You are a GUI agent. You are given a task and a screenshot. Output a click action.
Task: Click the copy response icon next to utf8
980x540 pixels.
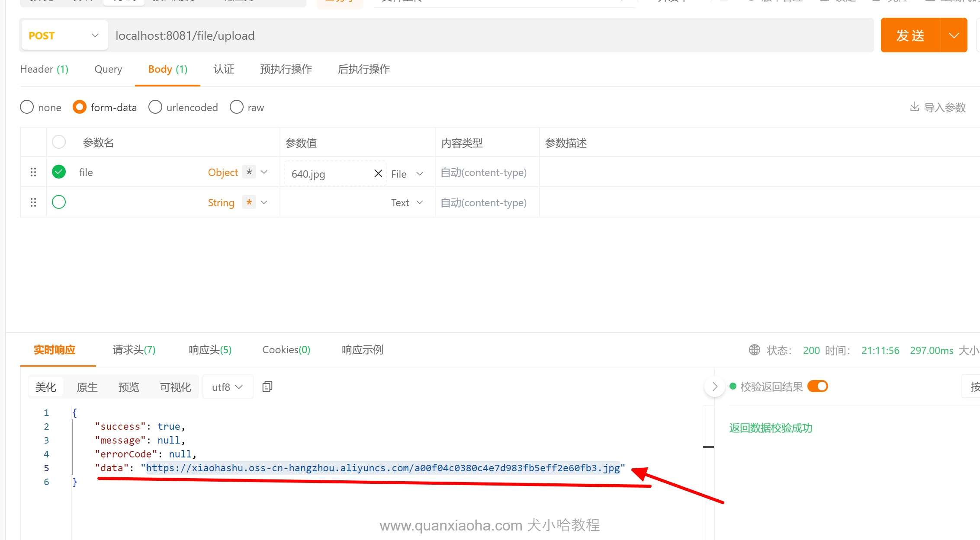pos(267,387)
